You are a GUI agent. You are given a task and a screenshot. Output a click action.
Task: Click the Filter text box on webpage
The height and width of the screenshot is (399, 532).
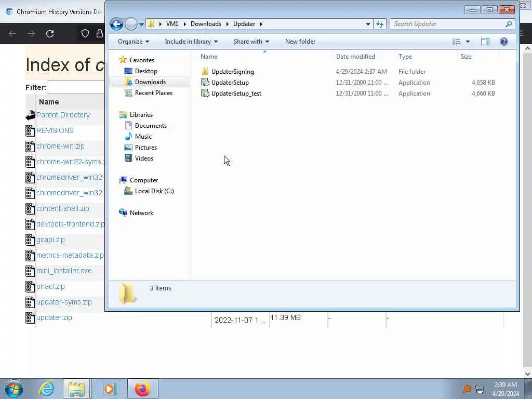[x=76, y=87]
